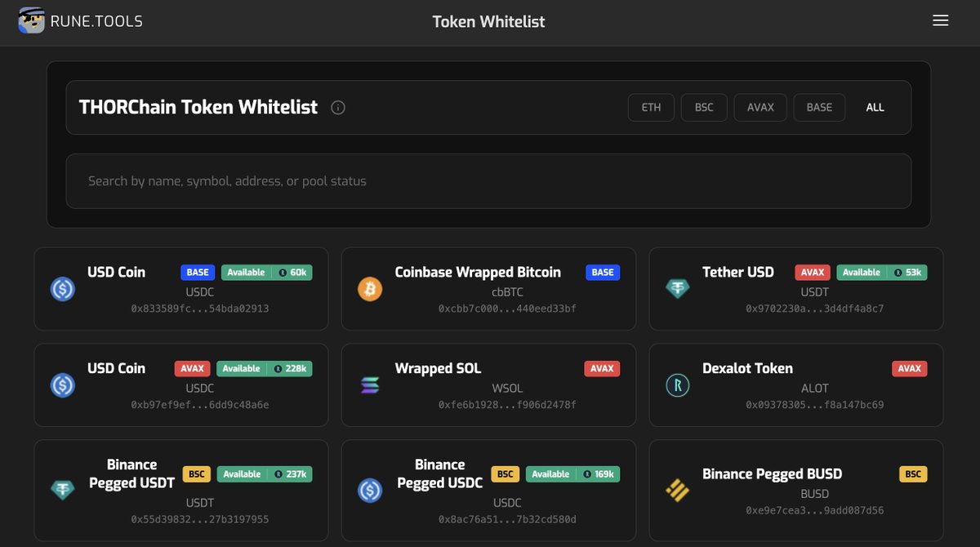Click the Coinbase Wrapped Bitcoin name
Image resolution: width=980 pixels, height=547 pixels.
click(478, 272)
